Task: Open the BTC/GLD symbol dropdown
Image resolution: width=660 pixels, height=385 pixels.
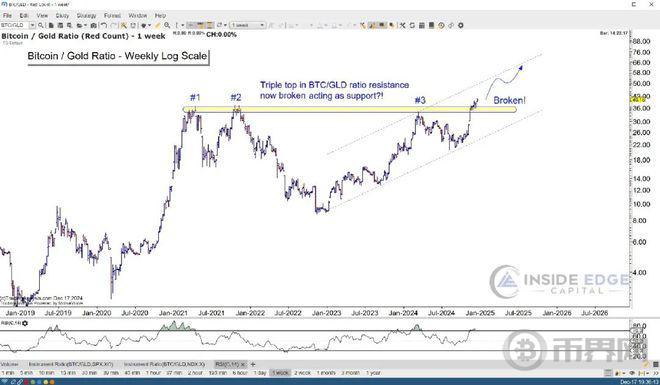Action: click(32, 26)
